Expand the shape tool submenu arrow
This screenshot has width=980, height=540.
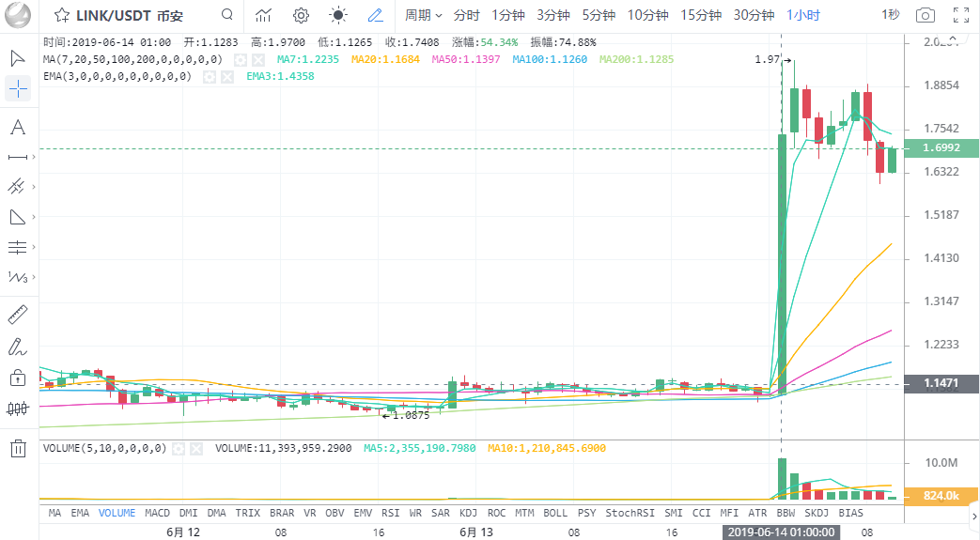(34, 217)
